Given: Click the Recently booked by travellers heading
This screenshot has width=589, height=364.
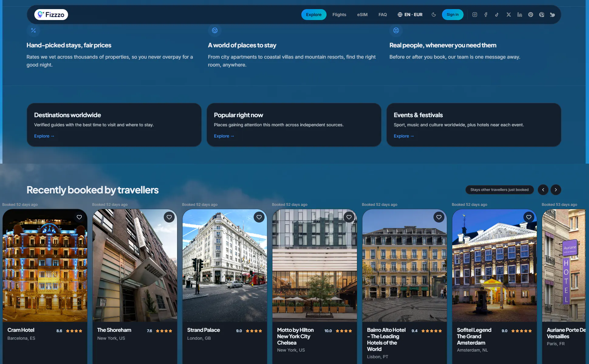Looking at the screenshot, I should tap(92, 190).
